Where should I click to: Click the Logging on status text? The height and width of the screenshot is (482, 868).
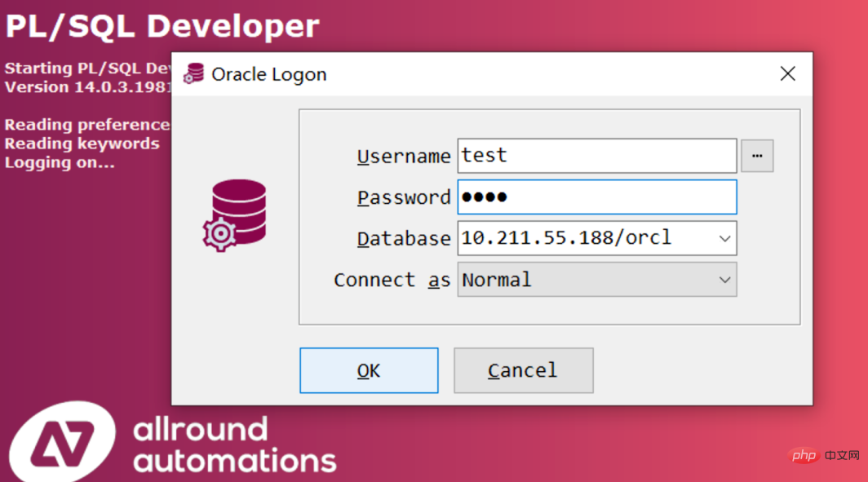[60, 162]
